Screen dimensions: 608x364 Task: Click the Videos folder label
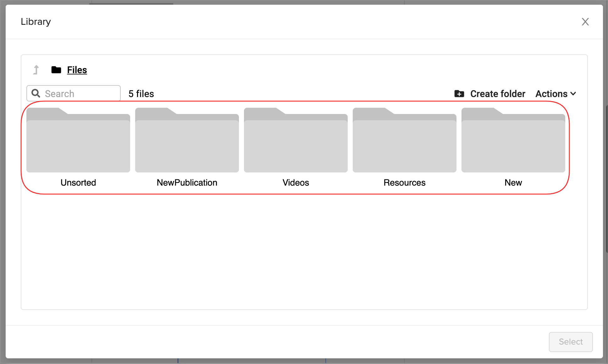click(296, 182)
